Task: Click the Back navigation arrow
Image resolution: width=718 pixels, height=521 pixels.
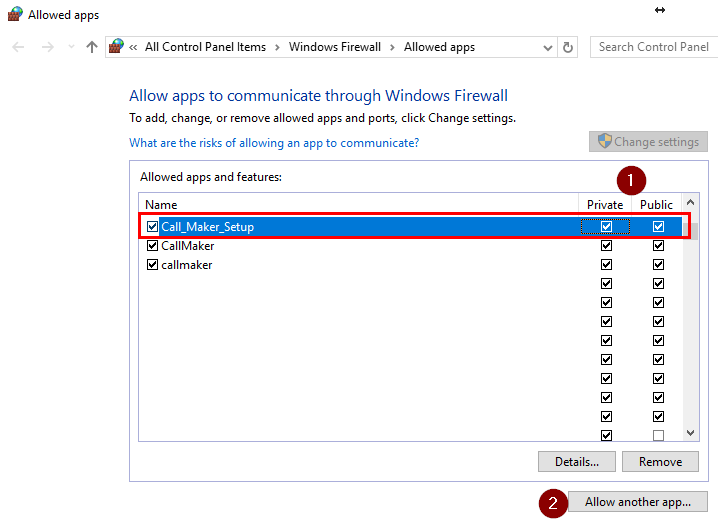Action: 18,47
